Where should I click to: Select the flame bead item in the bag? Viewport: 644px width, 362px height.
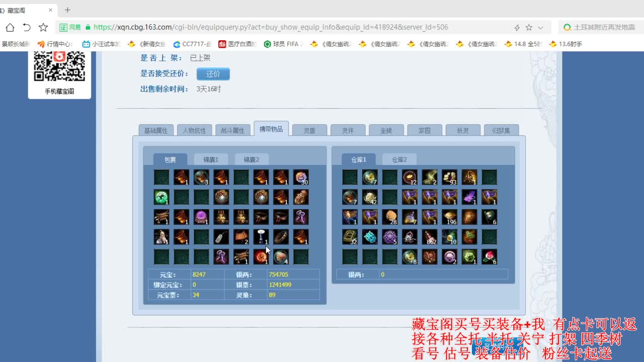pos(261,257)
